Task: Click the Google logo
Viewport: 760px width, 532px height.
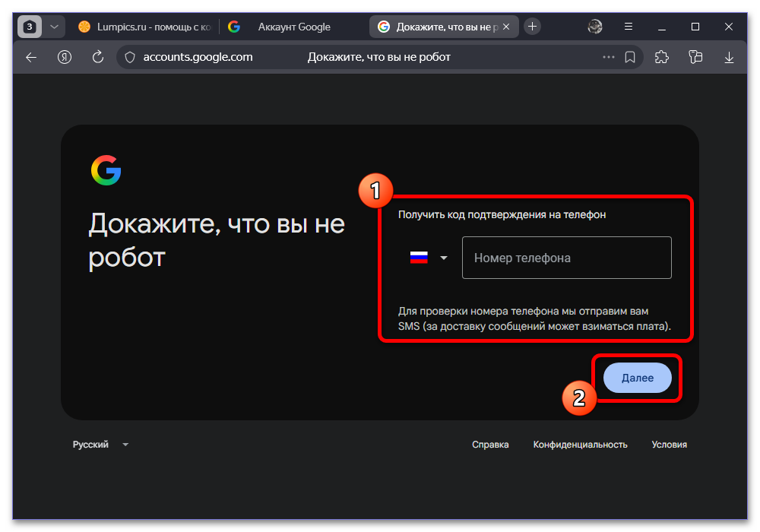Action: 106,170
